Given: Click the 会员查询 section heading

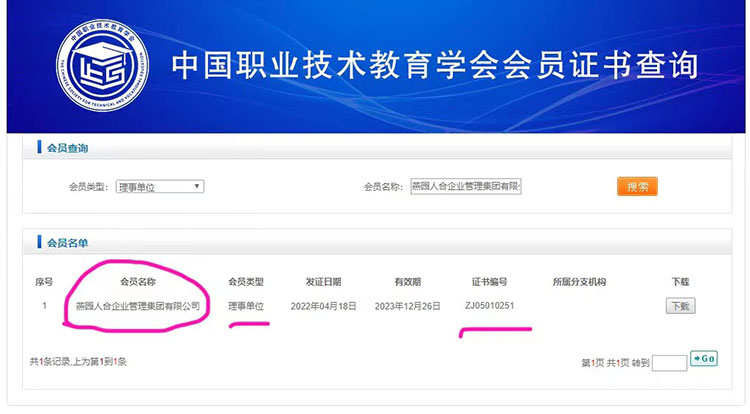Looking at the screenshot, I should click(67, 148).
